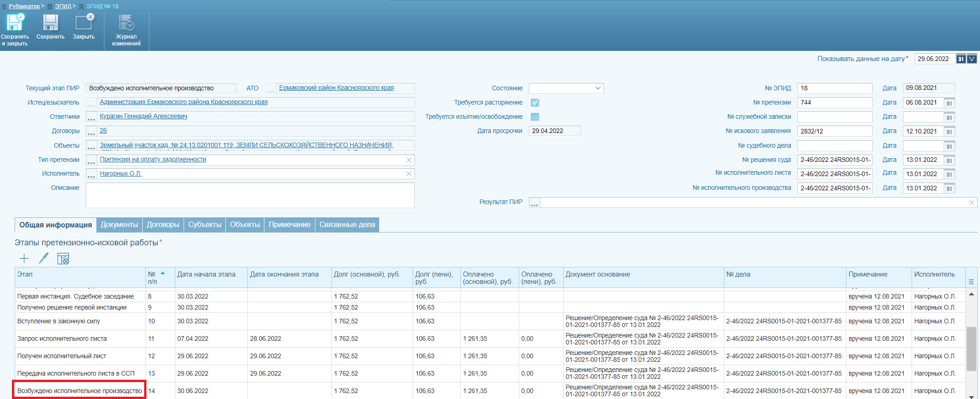This screenshot has width=980, height=399.
Task: Open calendar for enforcement proceedings date
Action: click(x=950, y=188)
